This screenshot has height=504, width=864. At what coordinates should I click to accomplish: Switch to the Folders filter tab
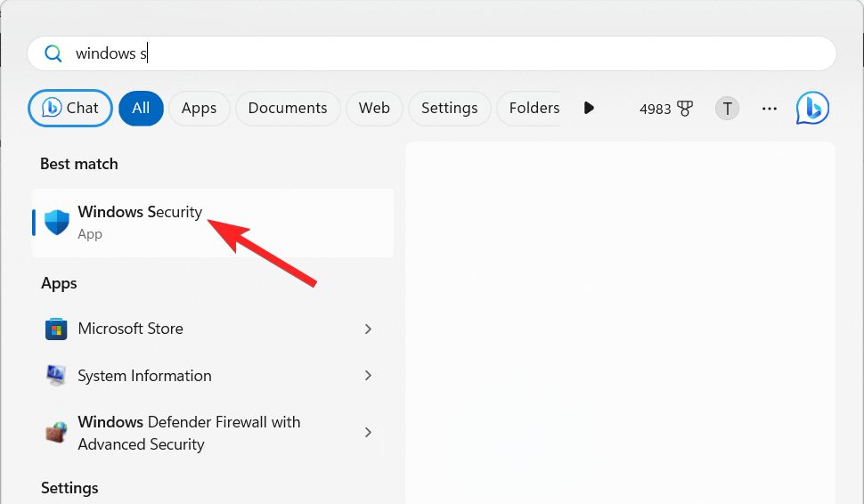[529, 108]
